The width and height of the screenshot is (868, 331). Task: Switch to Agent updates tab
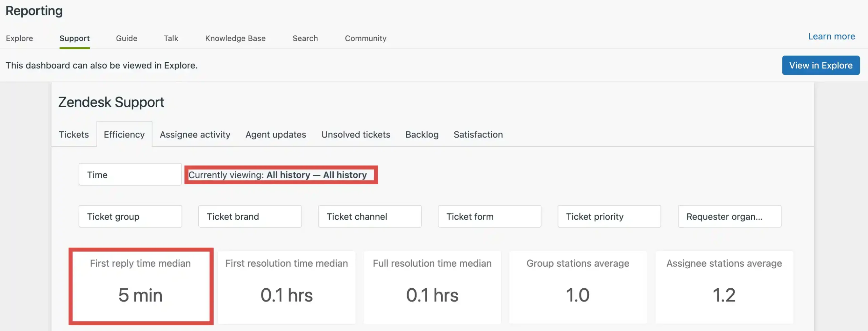pyautogui.click(x=276, y=135)
